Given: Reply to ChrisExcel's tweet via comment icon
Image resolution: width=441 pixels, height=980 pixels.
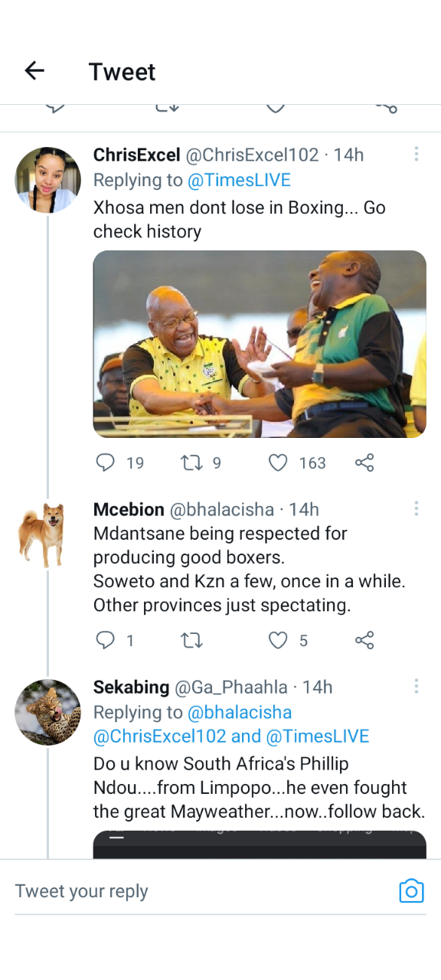Looking at the screenshot, I should tap(105, 462).
